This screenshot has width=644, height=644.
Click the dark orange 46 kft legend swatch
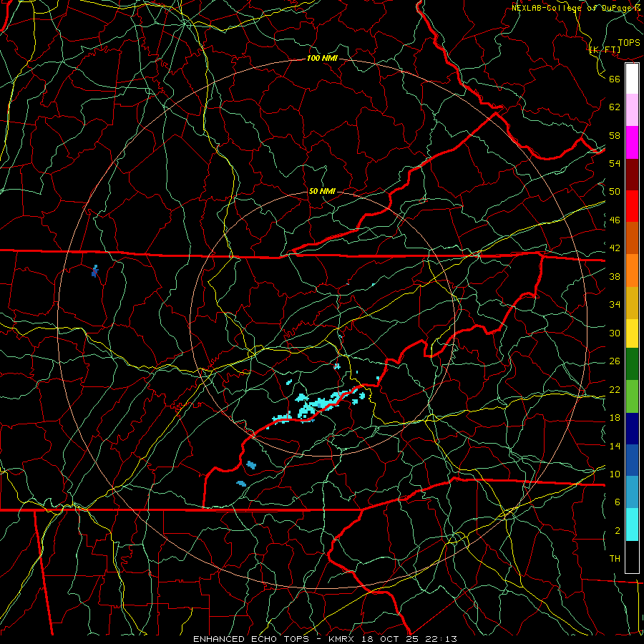click(632, 238)
